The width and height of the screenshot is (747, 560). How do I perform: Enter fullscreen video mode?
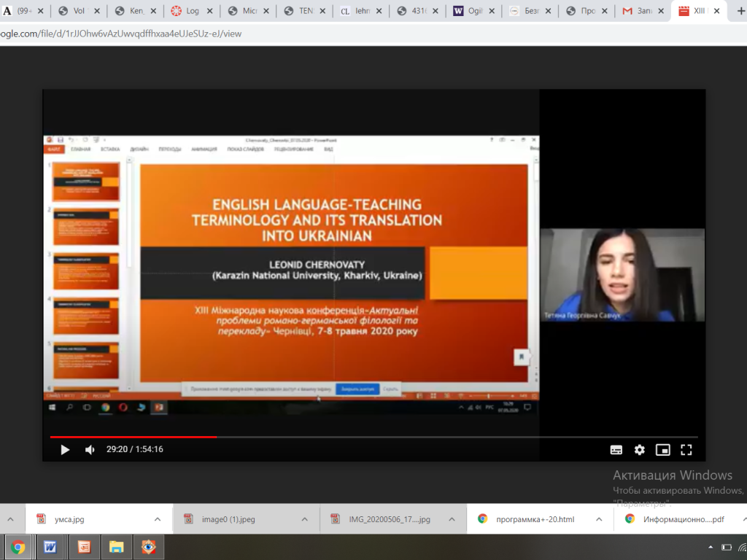(x=686, y=450)
